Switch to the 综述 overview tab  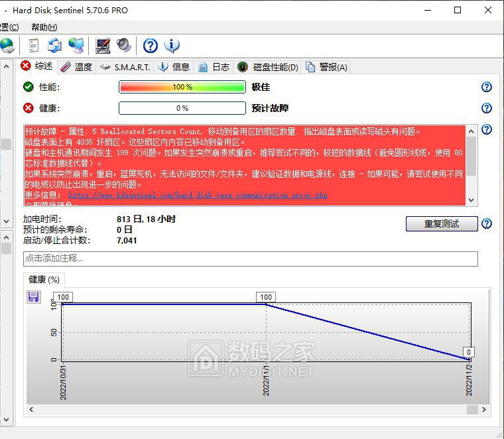(x=36, y=66)
